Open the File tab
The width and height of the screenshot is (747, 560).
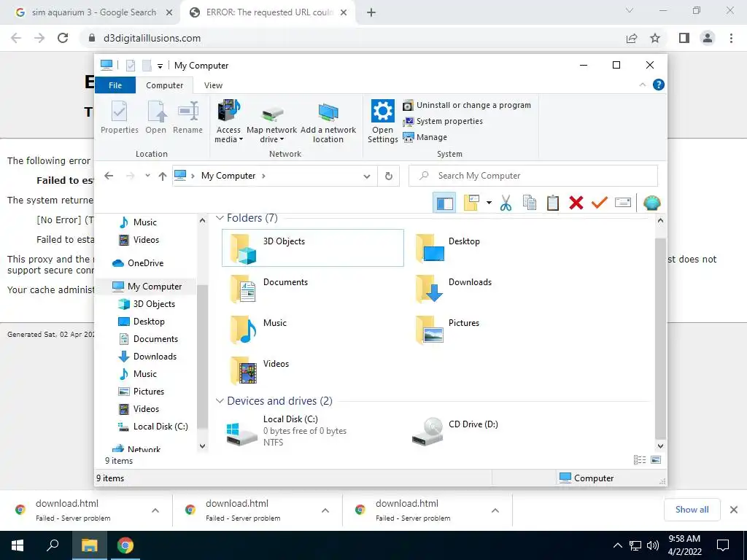click(115, 85)
